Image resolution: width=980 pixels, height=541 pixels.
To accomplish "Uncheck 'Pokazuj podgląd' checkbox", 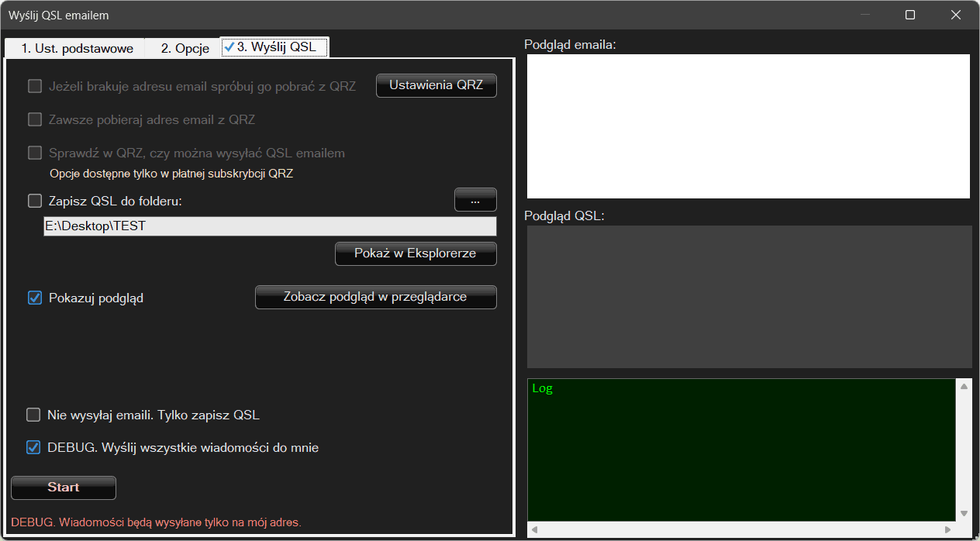I will point(35,298).
